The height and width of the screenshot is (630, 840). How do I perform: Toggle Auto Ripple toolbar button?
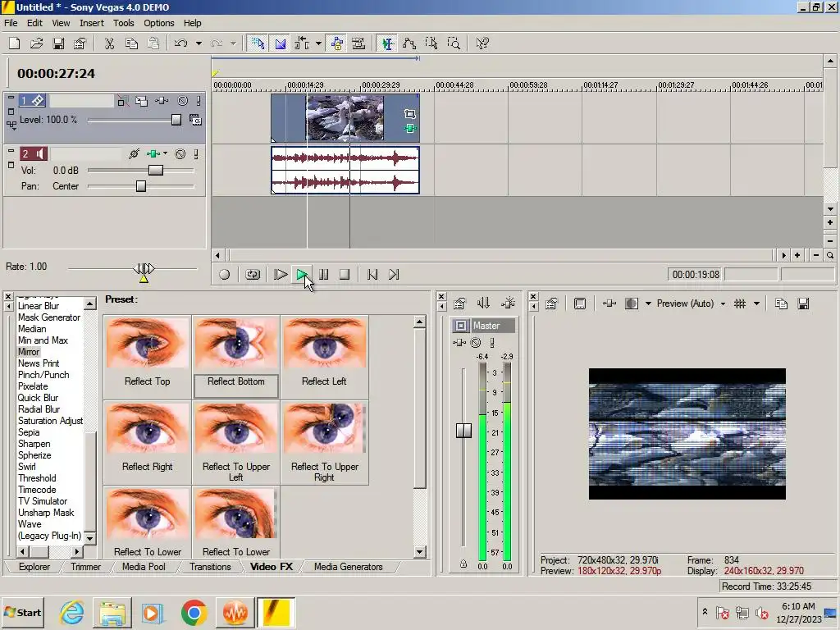click(302, 43)
